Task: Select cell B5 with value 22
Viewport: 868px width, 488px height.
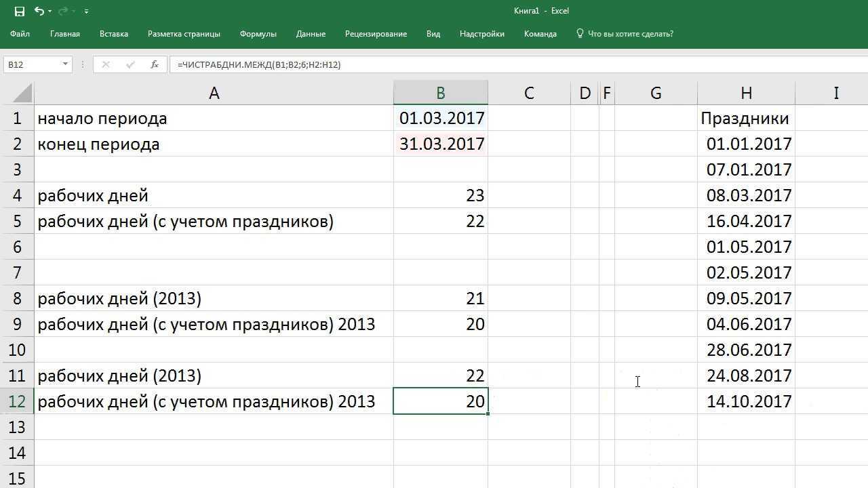Action: (x=441, y=221)
